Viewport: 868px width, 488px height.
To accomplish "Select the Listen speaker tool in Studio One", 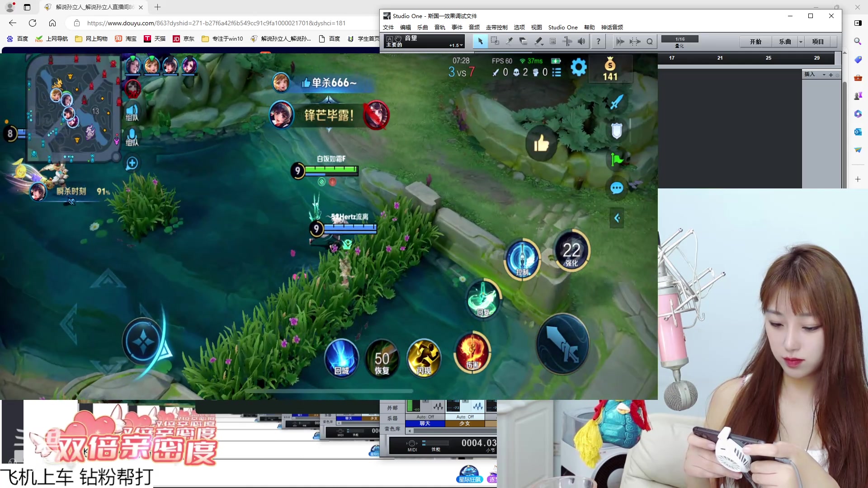I will tap(581, 42).
